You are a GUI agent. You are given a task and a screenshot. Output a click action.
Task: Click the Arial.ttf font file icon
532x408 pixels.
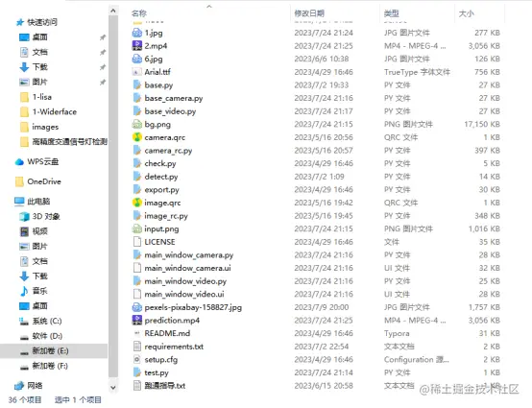point(136,72)
